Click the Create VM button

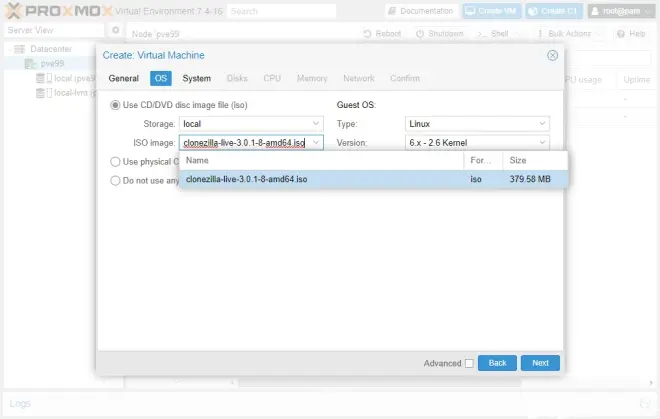coord(491,11)
